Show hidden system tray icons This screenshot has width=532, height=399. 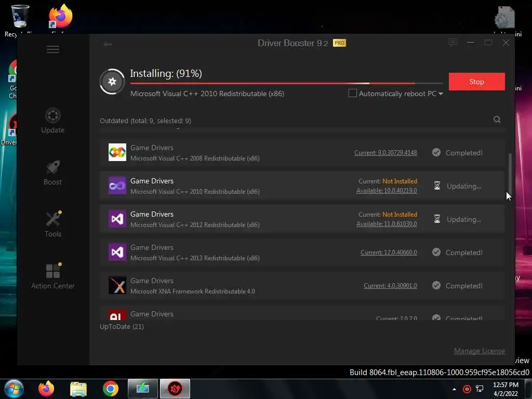point(454,389)
